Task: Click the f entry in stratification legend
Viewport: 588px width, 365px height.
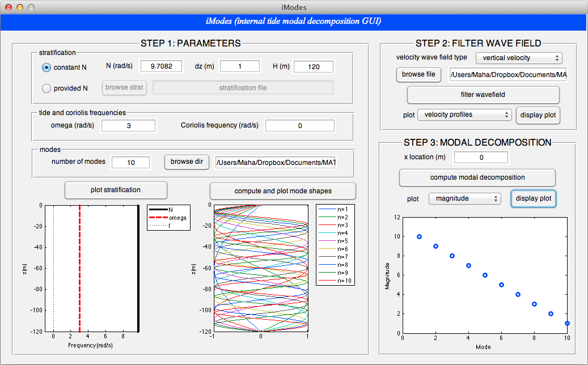Action: pyautogui.click(x=160, y=226)
